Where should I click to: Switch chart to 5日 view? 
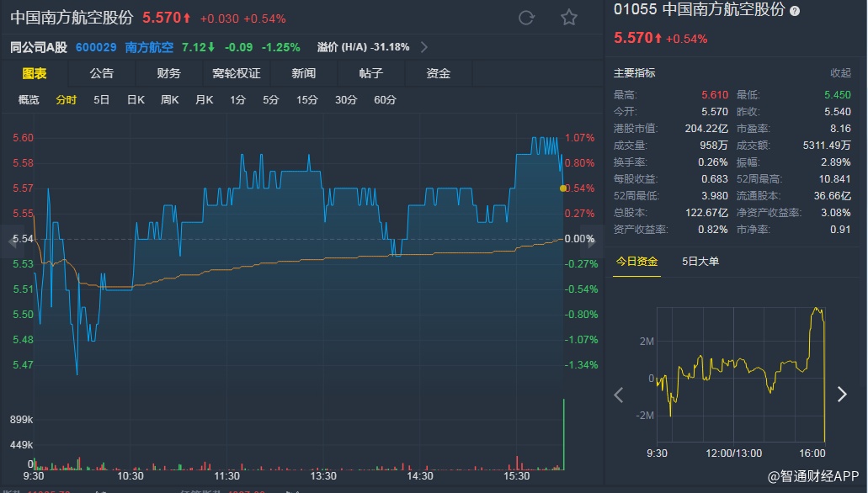tap(102, 100)
